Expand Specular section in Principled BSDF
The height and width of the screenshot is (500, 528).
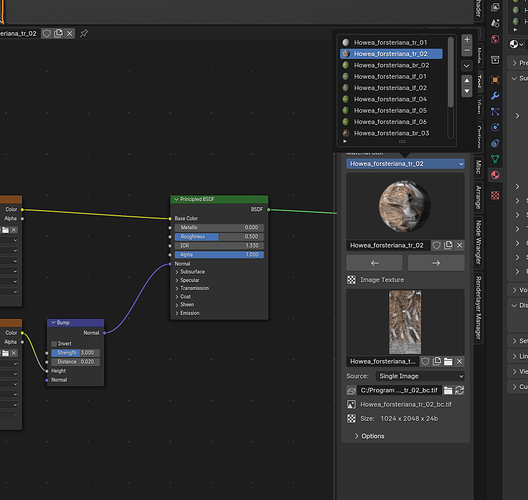tap(187, 280)
